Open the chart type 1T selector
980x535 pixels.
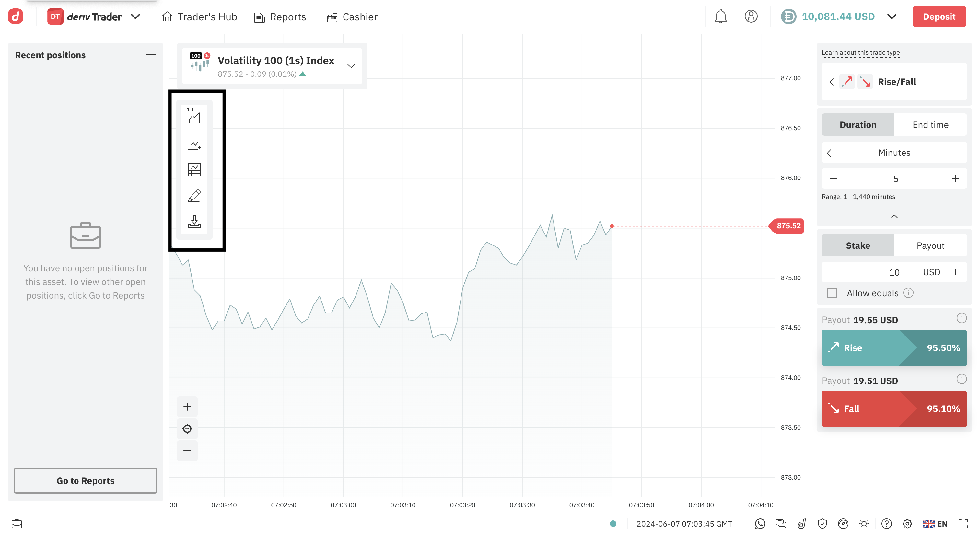coord(194,116)
